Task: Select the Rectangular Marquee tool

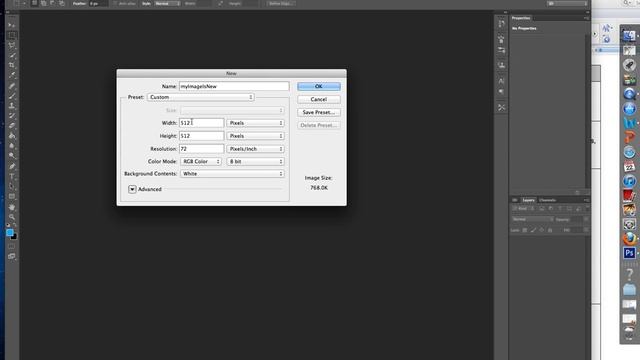Action: [x=11, y=35]
